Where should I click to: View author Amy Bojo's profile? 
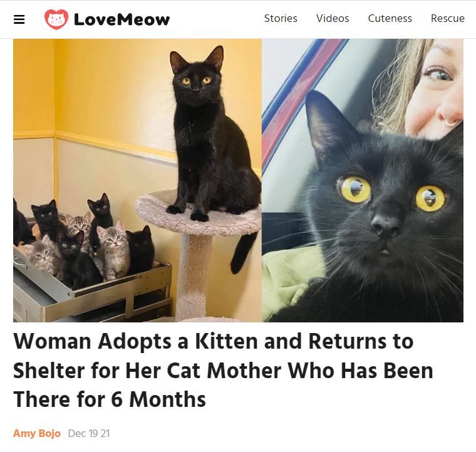click(37, 433)
